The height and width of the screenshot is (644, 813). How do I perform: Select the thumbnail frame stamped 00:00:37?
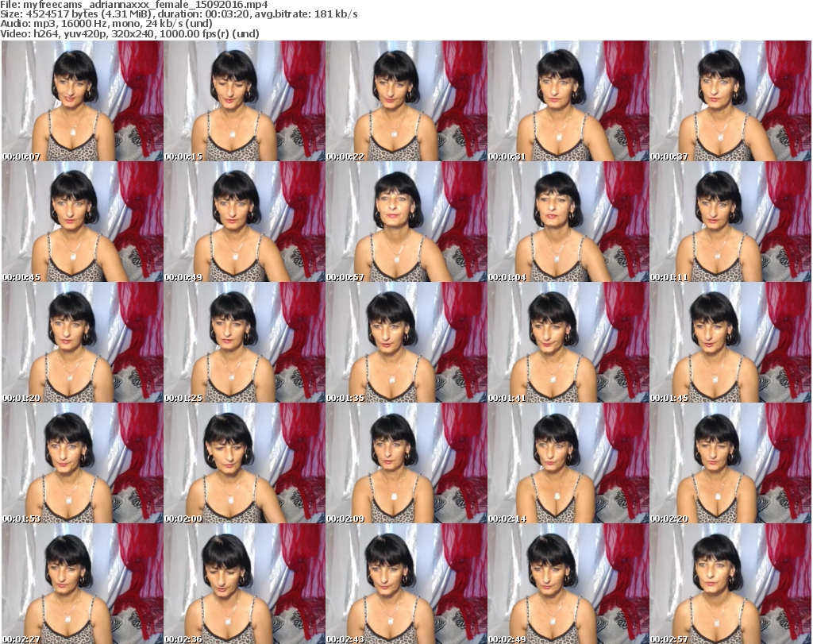click(730, 101)
